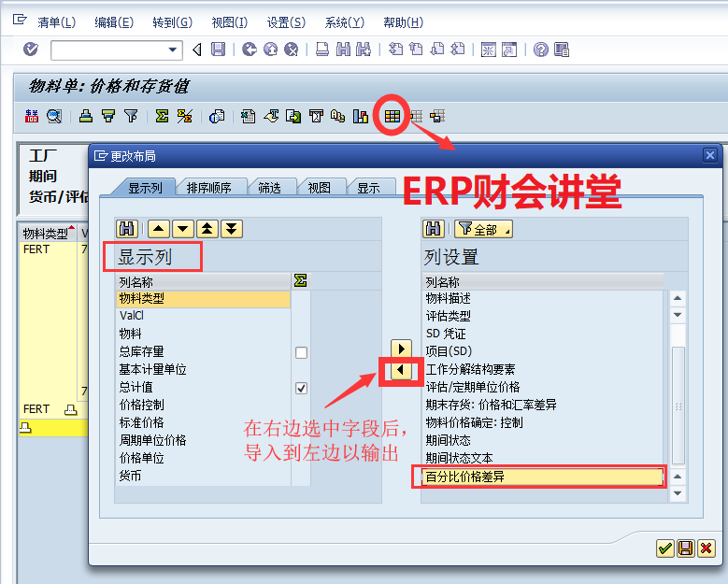The image size is (728, 584).
Task: Click the sum total icon in the application toolbar
Action: pyautogui.click(x=162, y=116)
